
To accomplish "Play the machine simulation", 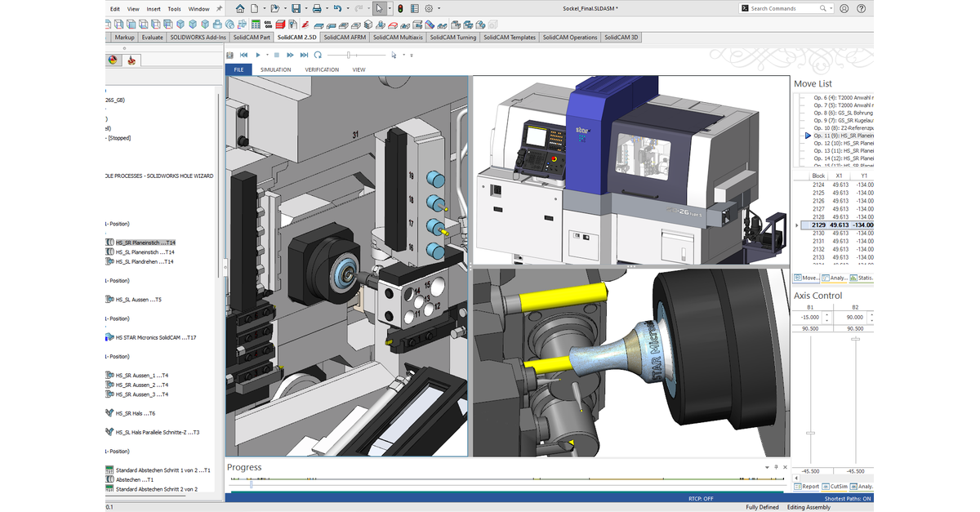I will coord(258,55).
